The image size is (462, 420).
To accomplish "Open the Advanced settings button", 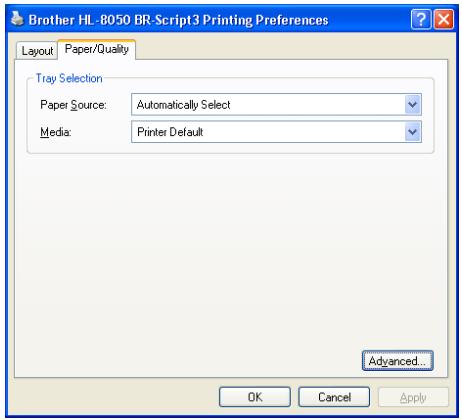I will coord(397,361).
